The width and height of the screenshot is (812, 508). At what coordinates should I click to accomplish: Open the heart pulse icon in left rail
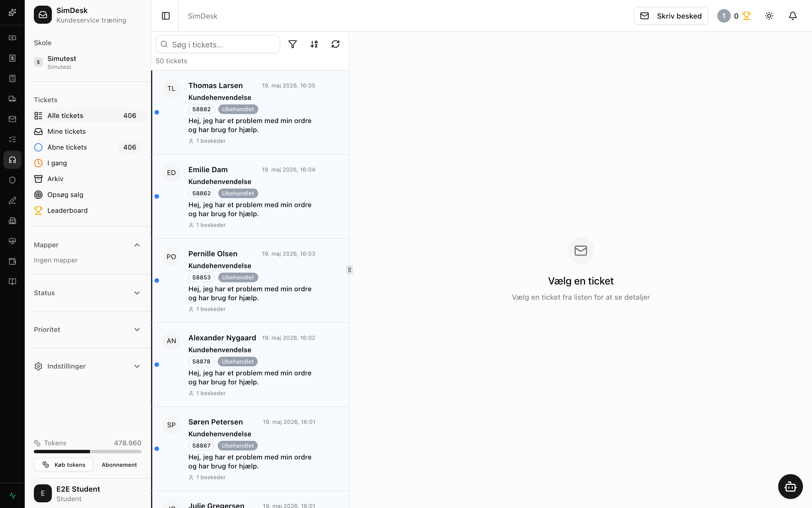12,241
